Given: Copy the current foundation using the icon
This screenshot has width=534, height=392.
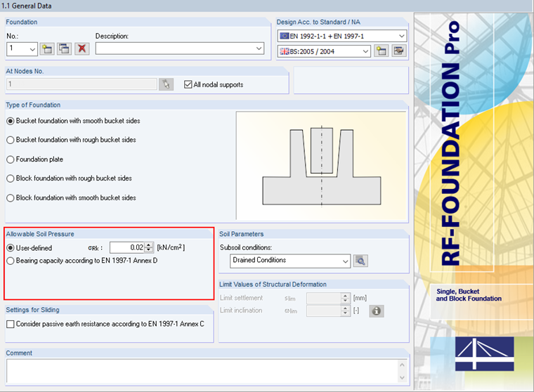Looking at the screenshot, I should pyautogui.click(x=65, y=49).
